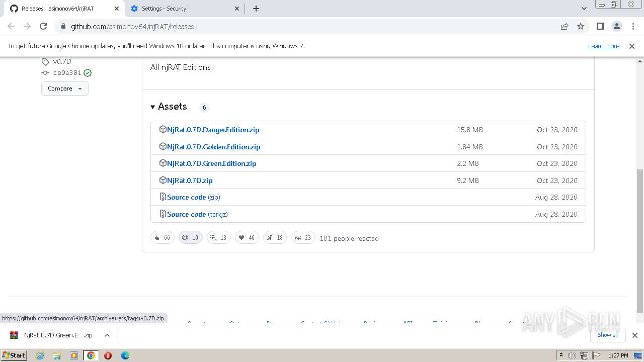Viewport: 644px width, 362px height.
Task: Click Show all downloads
Action: tap(607, 335)
